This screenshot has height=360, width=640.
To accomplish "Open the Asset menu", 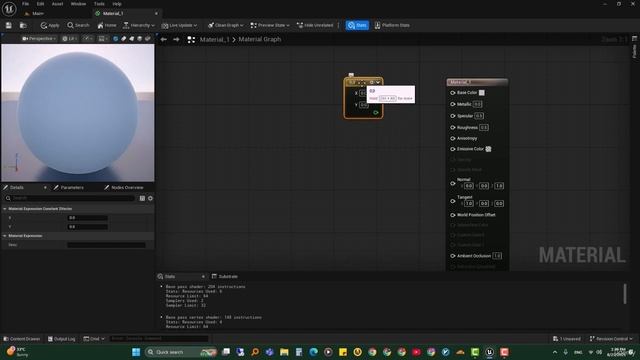I will tap(58, 4).
